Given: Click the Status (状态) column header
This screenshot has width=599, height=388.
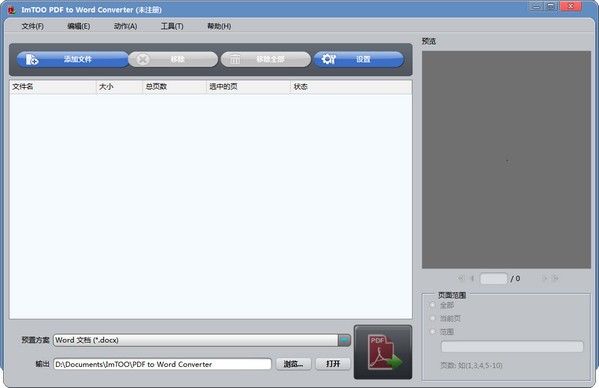Looking at the screenshot, I should click(351, 87).
